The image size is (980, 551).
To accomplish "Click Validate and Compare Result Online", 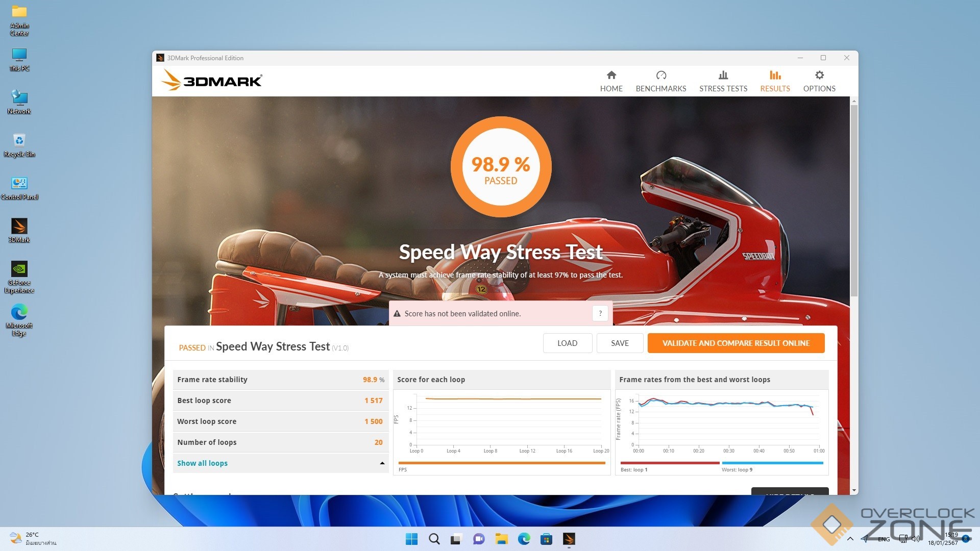I will [x=736, y=343].
